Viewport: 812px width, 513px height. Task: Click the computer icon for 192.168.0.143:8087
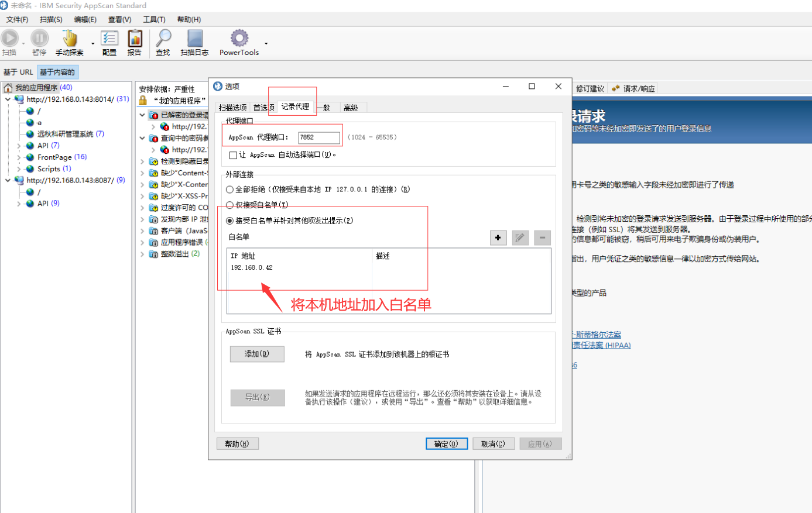coord(19,180)
